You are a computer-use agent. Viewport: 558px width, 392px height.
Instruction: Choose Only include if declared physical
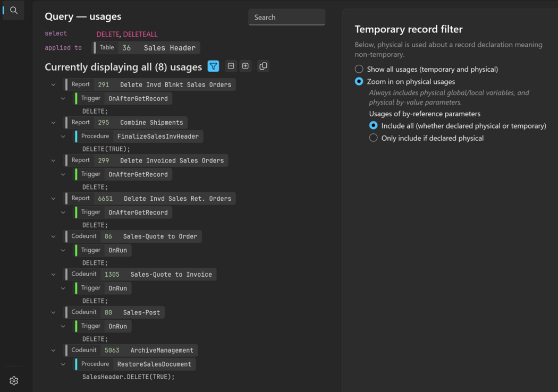pyautogui.click(x=373, y=138)
